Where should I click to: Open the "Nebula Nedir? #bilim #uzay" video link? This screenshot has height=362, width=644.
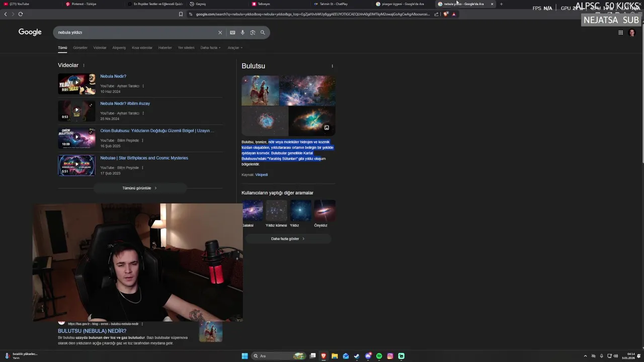click(x=125, y=104)
